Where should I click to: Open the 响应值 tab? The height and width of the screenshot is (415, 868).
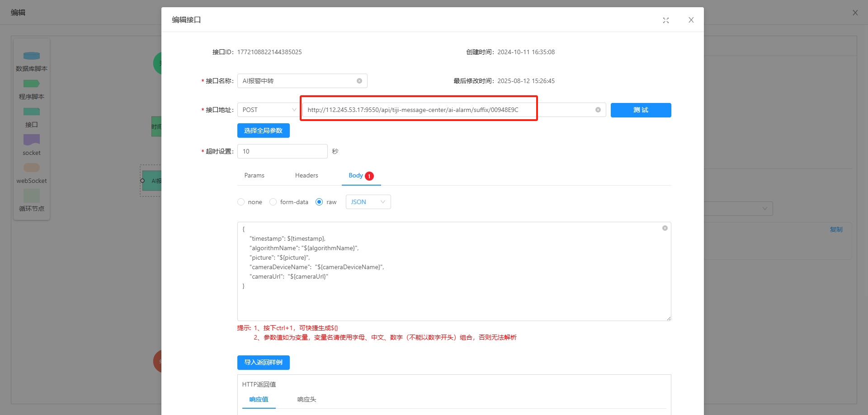(x=259, y=399)
